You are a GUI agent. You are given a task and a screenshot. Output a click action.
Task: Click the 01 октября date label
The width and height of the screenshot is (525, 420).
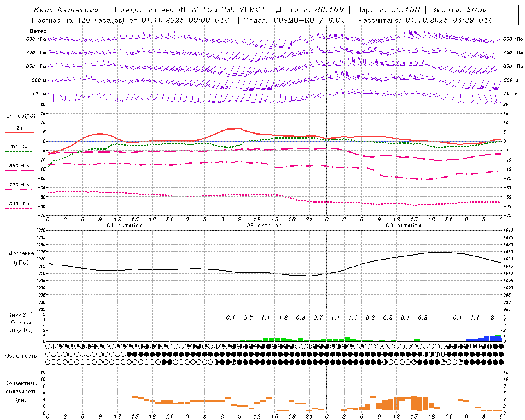[125, 226]
